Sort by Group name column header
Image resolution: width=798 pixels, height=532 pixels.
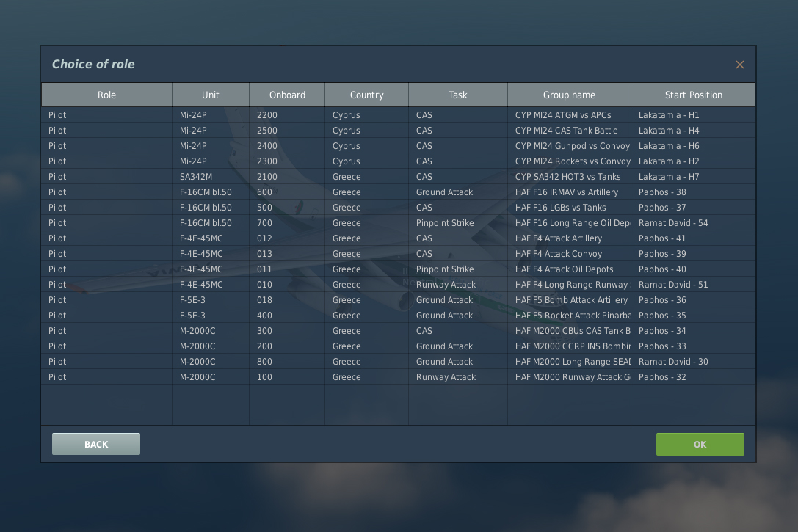[x=569, y=95]
